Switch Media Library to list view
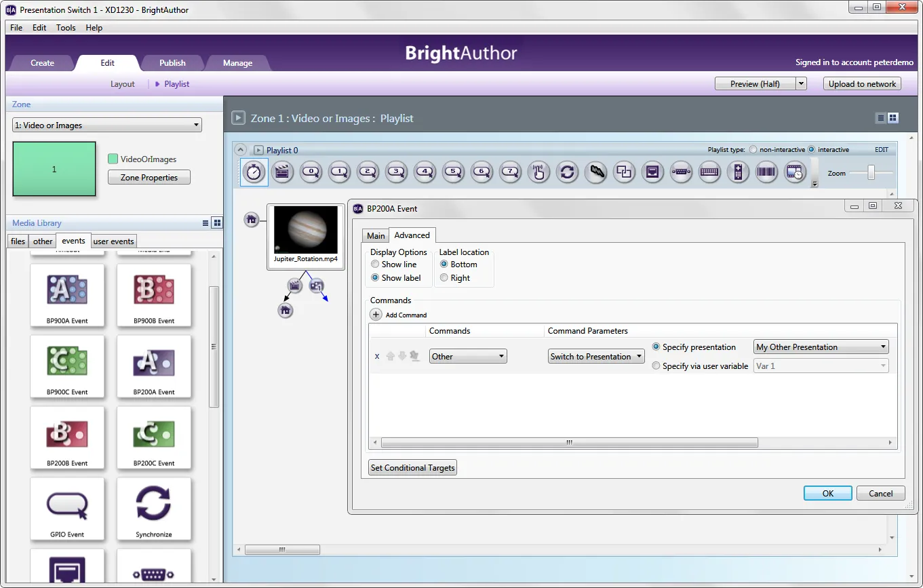The height and width of the screenshot is (588, 923). [205, 223]
